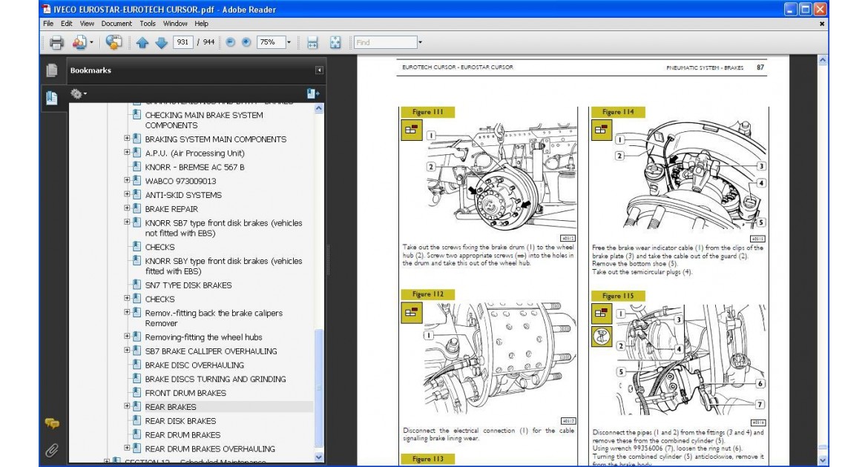The image size is (868, 467).
Task: Open the REAR DRUM BRAKES bookmark
Action: pos(183,435)
